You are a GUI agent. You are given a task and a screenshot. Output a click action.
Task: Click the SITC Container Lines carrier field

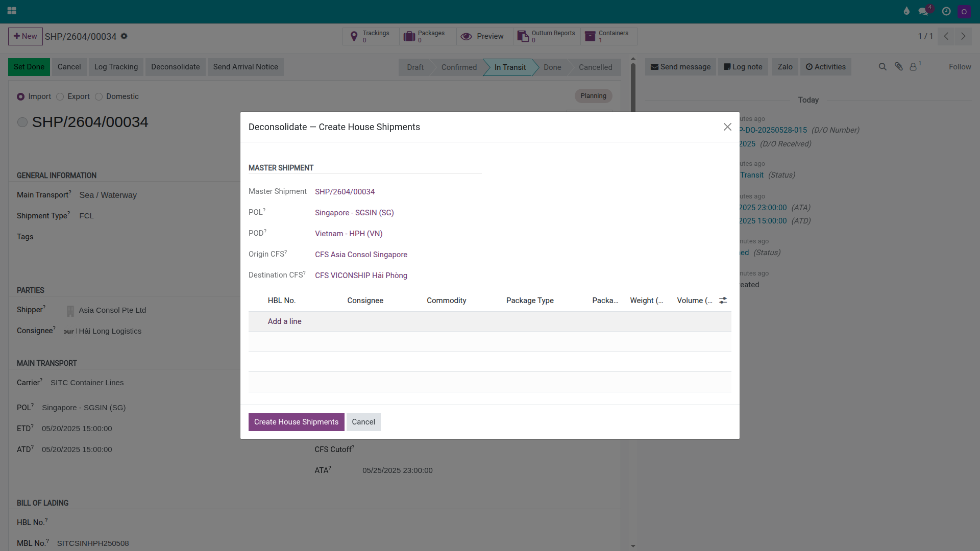(x=87, y=383)
